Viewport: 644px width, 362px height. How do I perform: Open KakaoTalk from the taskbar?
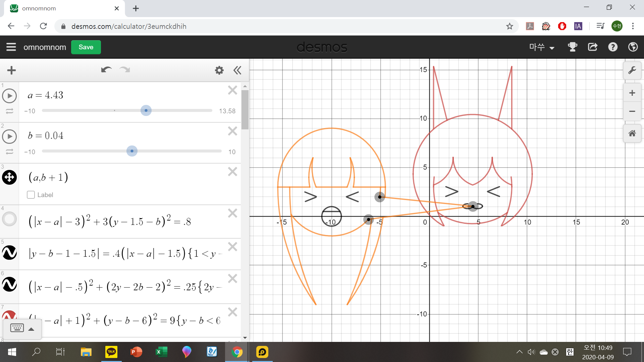(x=111, y=352)
